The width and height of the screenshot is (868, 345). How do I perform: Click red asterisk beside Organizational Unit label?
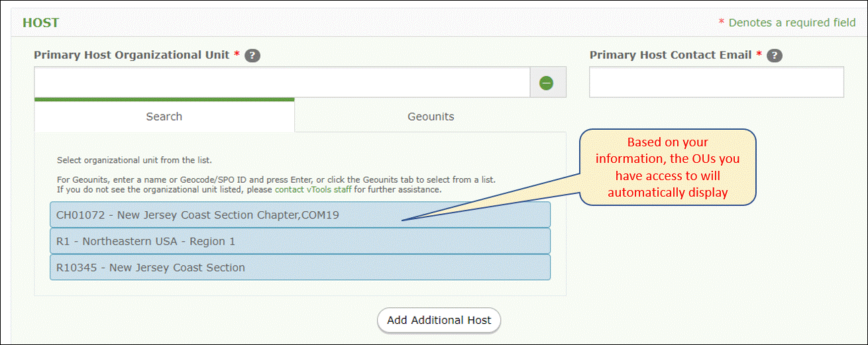click(x=237, y=54)
